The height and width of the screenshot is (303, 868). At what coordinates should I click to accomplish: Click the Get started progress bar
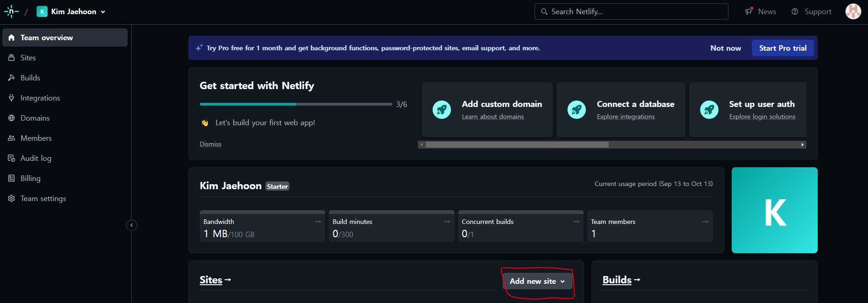pos(296,104)
